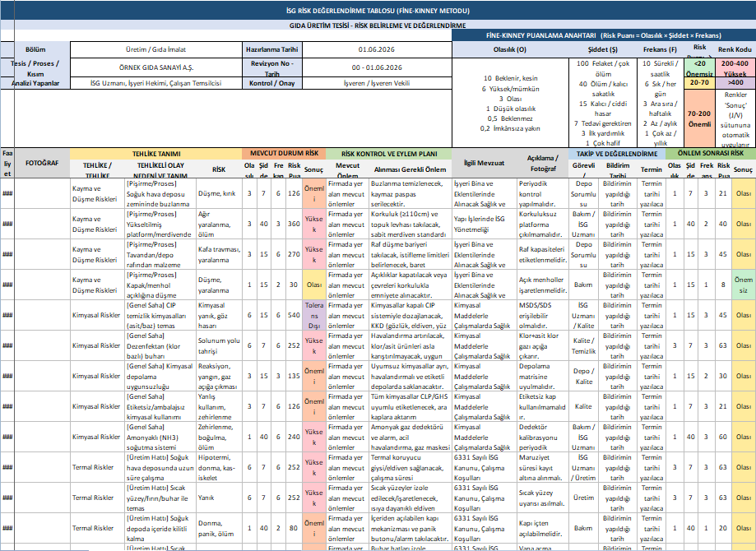Click the 'Yanık' risk cell
Image resolution: width=756 pixels, height=551 pixels.
pyautogui.click(x=219, y=497)
